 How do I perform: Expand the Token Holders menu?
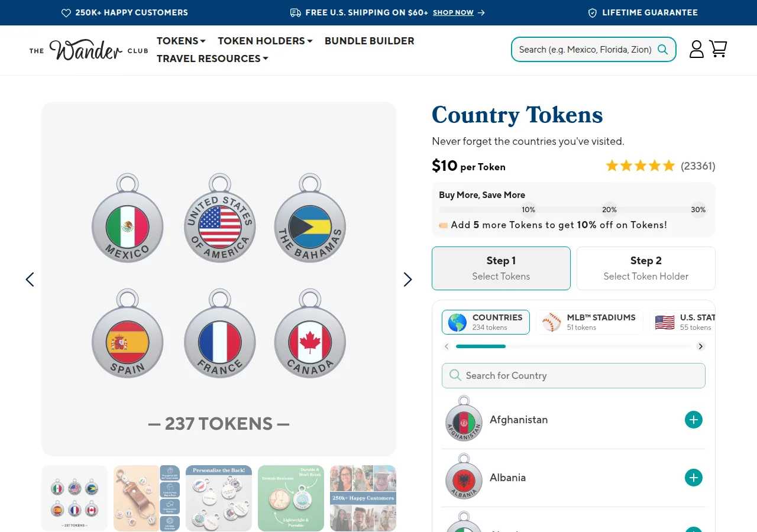pos(265,41)
